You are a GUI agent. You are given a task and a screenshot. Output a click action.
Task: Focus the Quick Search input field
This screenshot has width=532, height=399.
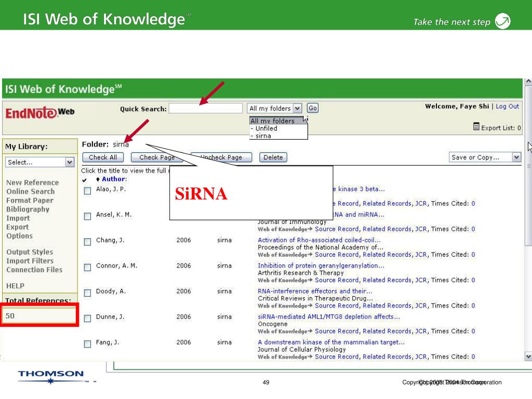(206, 108)
